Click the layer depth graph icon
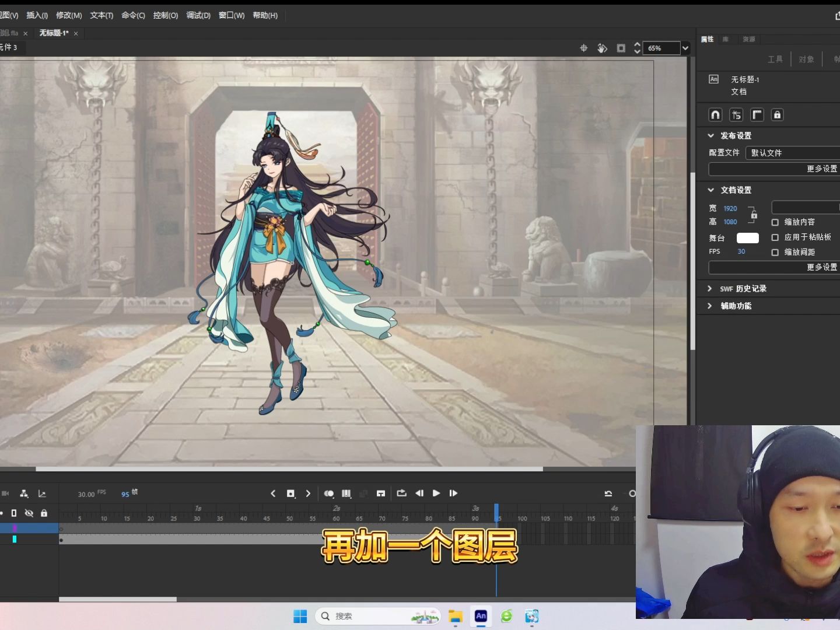This screenshot has width=840, height=630. coord(42,494)
